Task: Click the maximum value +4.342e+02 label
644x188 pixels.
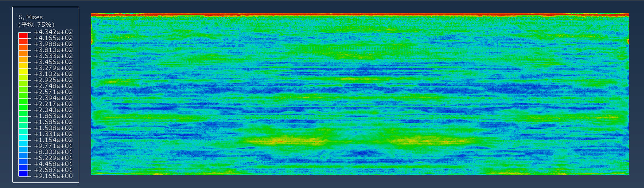Action: (x=53, y=32)
